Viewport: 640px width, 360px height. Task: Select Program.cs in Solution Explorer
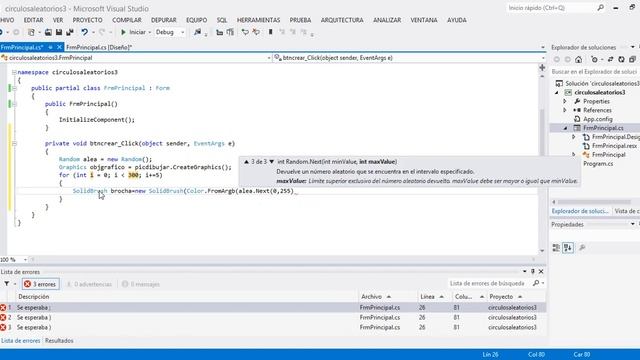(598, 164)
